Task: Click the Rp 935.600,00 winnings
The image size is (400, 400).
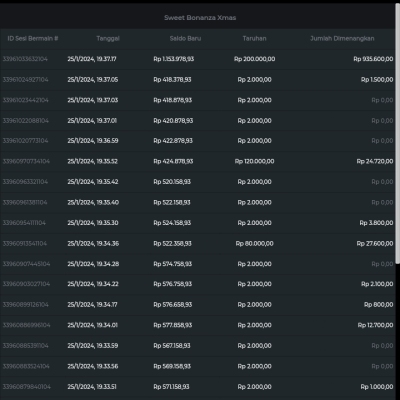Action: click(x=373, y=59)
